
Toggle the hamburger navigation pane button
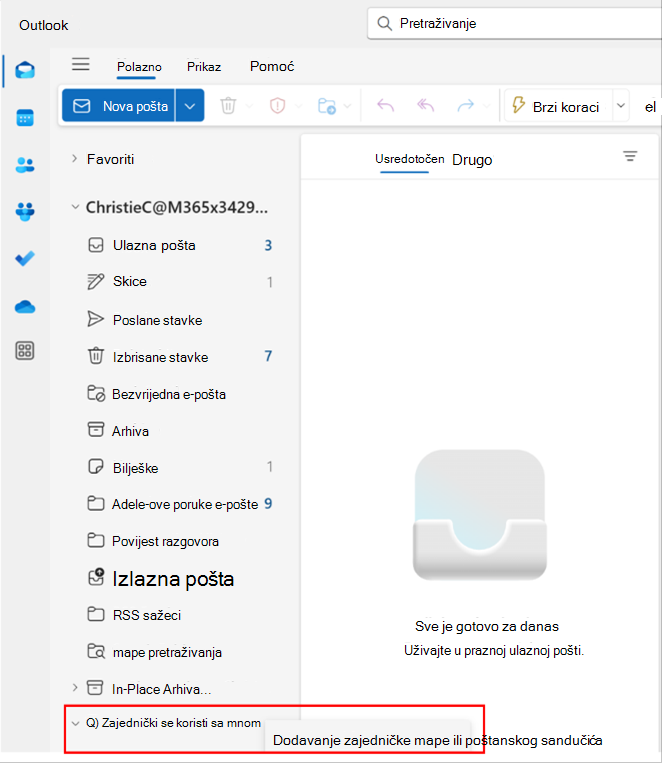click(x=81, y=64)
